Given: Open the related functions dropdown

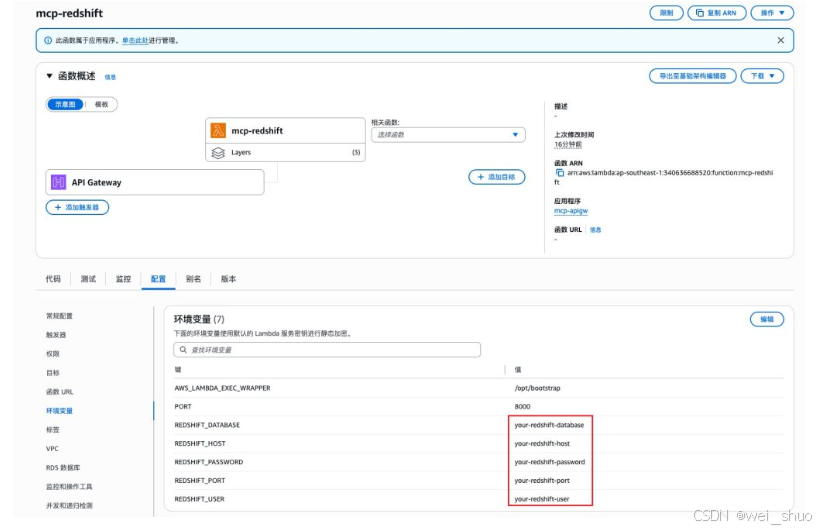Looking at the screenshot, I should (448, 135).
